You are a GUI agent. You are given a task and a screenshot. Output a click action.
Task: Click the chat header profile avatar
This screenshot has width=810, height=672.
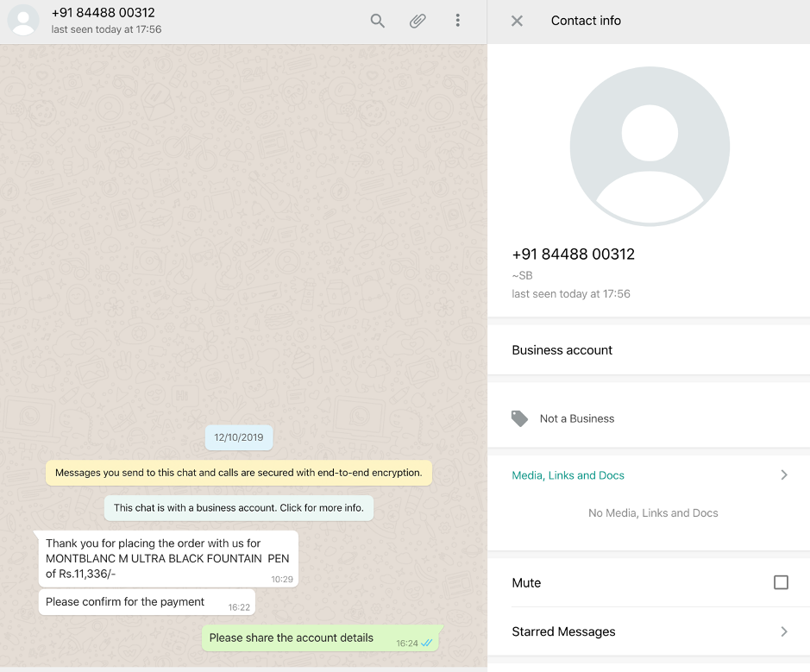tap(23, 20)
